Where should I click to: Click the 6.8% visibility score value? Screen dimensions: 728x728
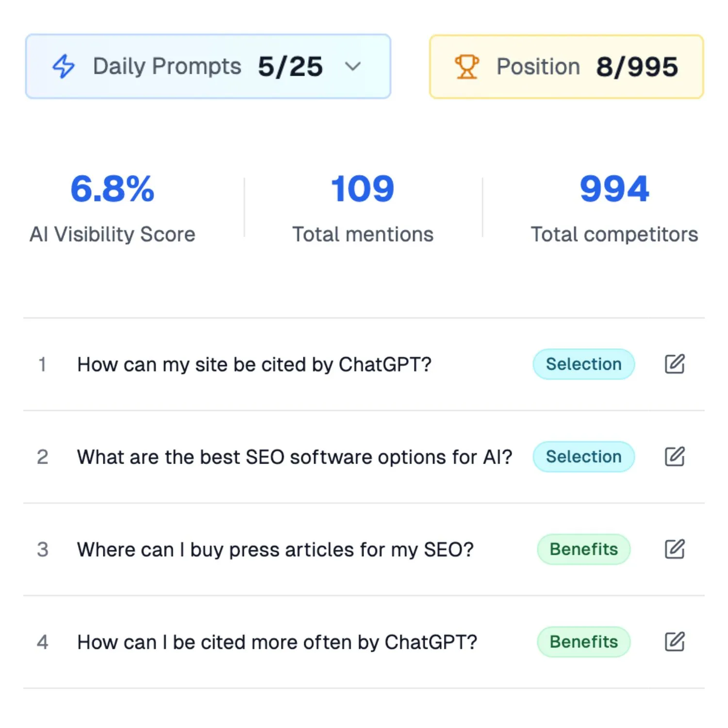112,189
